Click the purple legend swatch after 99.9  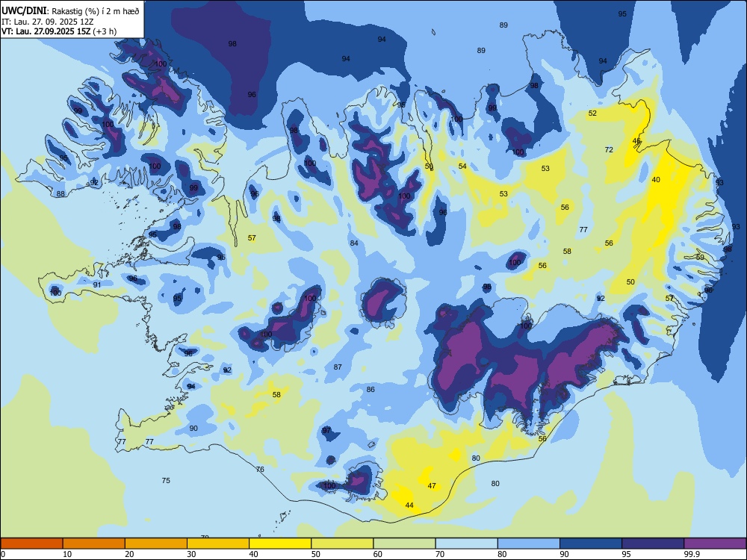pyautogui.click(x=715, y=544)
